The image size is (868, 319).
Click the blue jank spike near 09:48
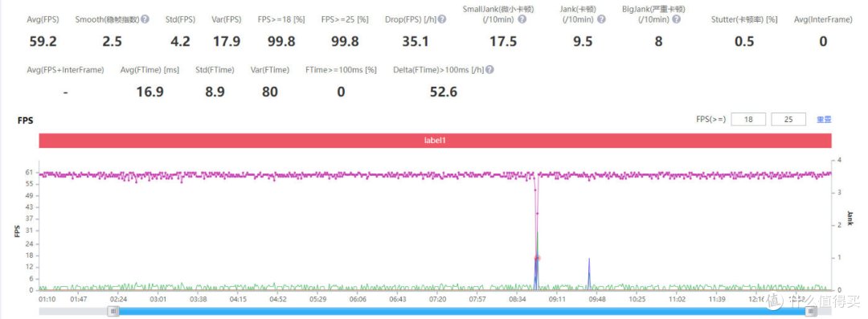(x=589, y=273)
